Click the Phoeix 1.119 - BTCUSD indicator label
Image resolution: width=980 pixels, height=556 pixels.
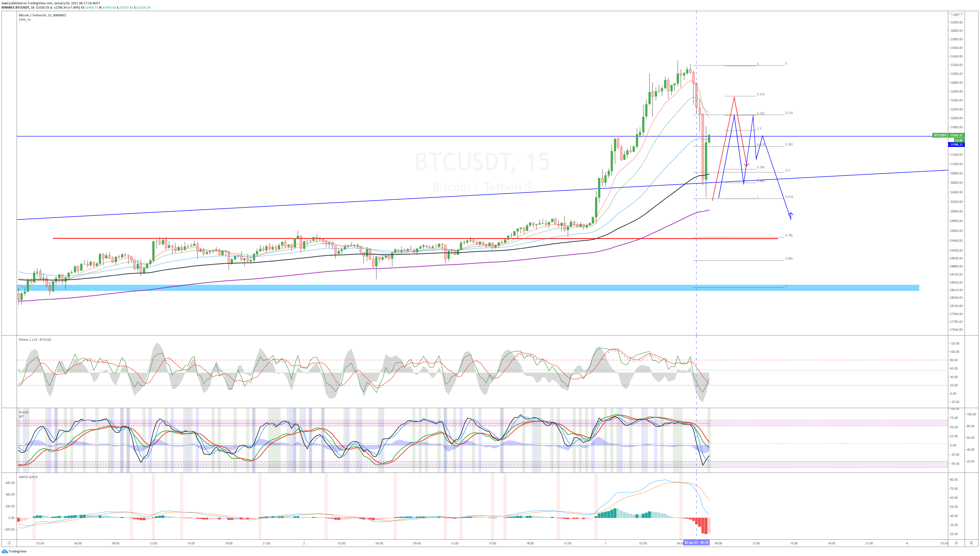[x=35, y=339]
